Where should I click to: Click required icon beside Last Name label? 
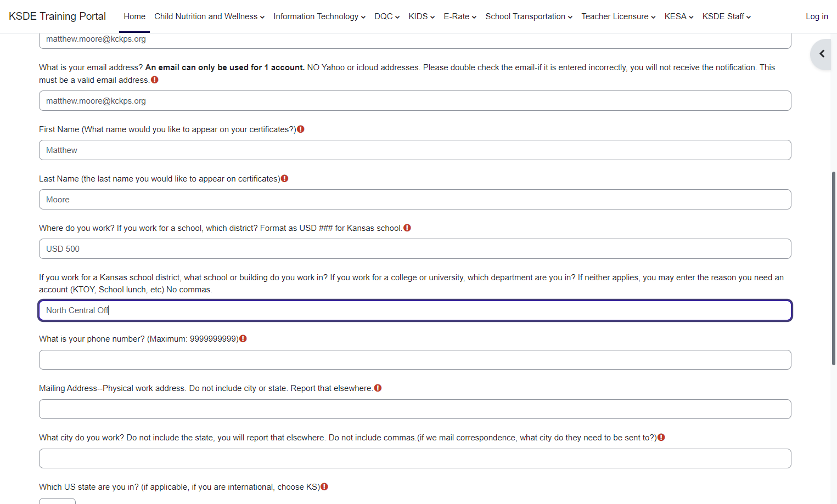click(x=284, y=179)
